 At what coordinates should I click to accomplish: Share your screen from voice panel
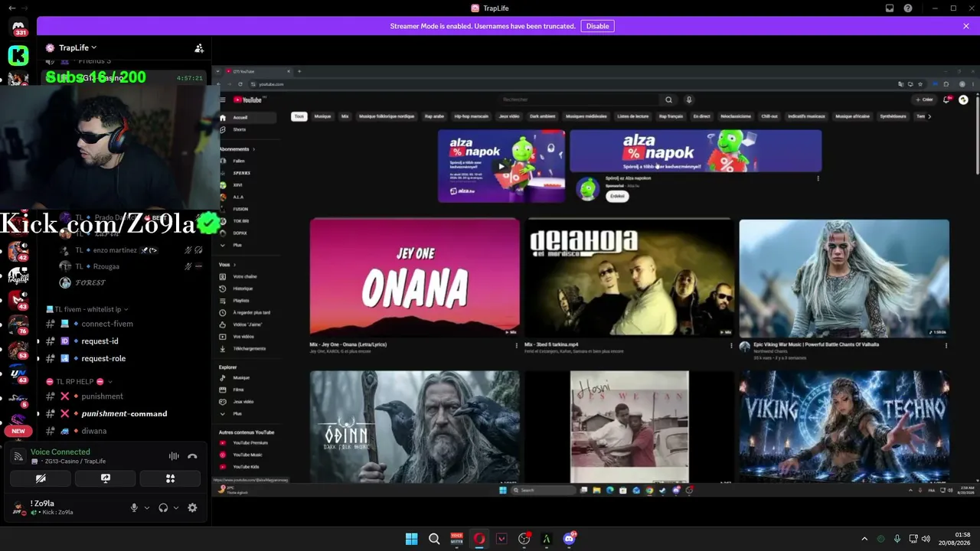[106, 478]
